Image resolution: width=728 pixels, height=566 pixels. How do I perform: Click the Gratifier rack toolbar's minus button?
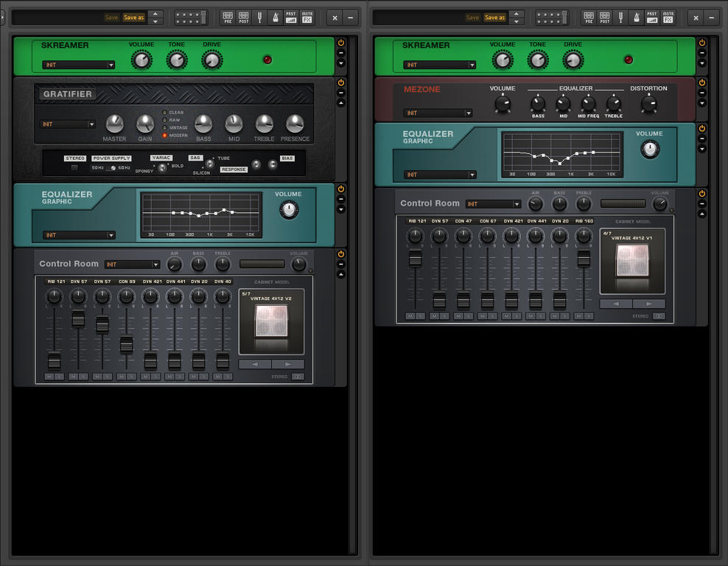[x=351, y=18]
